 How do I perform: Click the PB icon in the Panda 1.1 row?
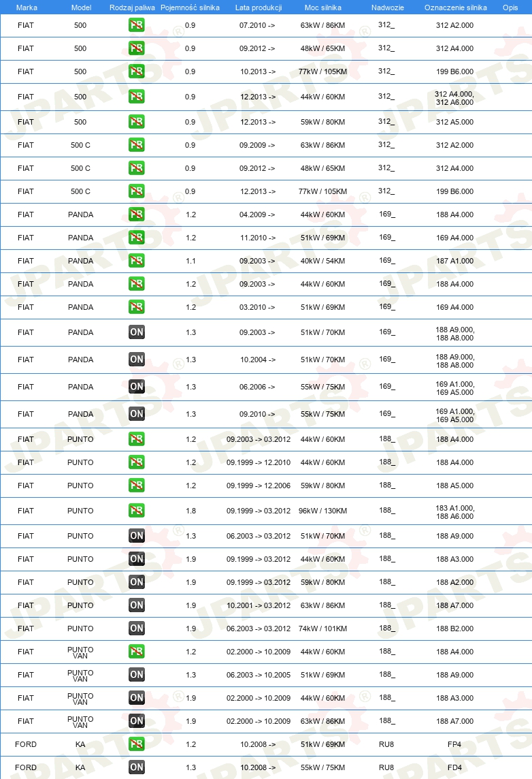coord(137,261)
